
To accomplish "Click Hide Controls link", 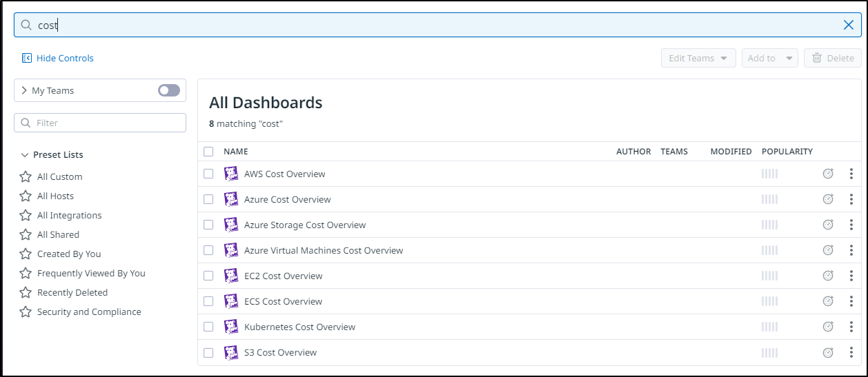I will point(58,58).
